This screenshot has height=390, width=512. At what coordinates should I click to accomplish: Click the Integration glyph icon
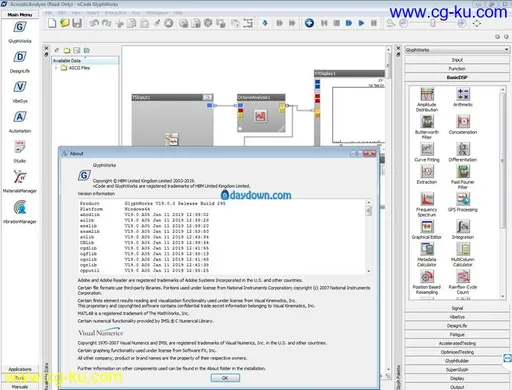coord(463,227)
